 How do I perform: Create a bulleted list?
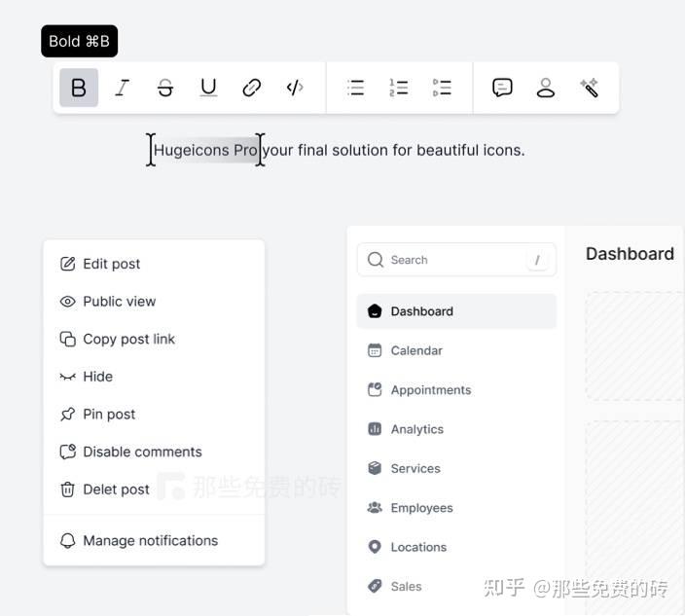click(355, 88)
